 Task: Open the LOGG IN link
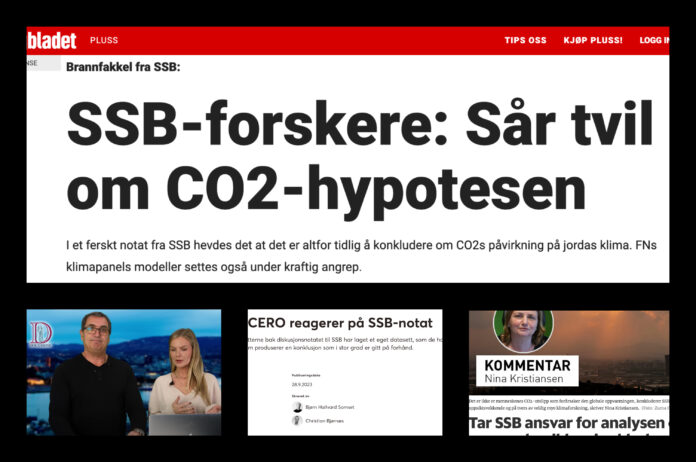coord(654,40)
